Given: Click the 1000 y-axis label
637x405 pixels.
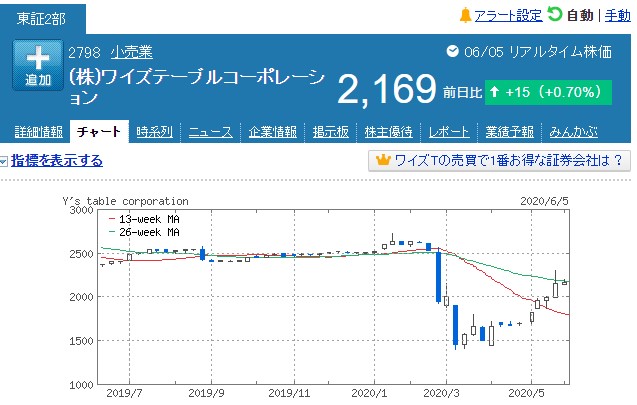Looking at the screenshot, I should pos(81,385).
